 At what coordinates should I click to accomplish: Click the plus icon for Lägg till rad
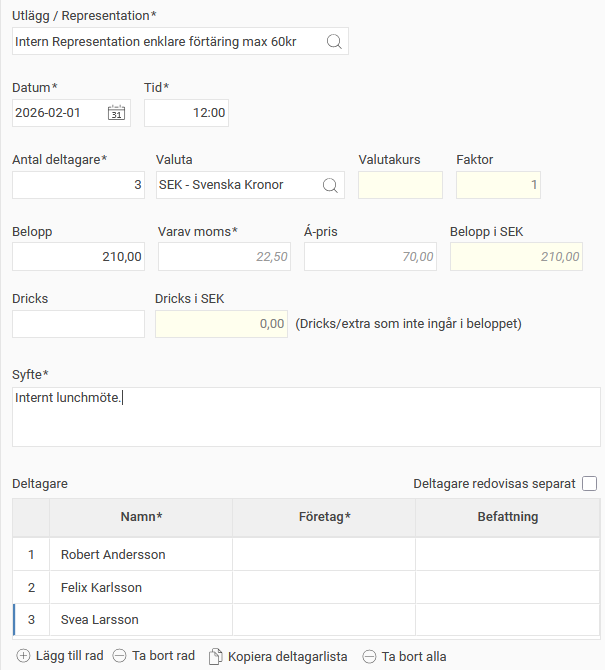[x=24, y=657]
